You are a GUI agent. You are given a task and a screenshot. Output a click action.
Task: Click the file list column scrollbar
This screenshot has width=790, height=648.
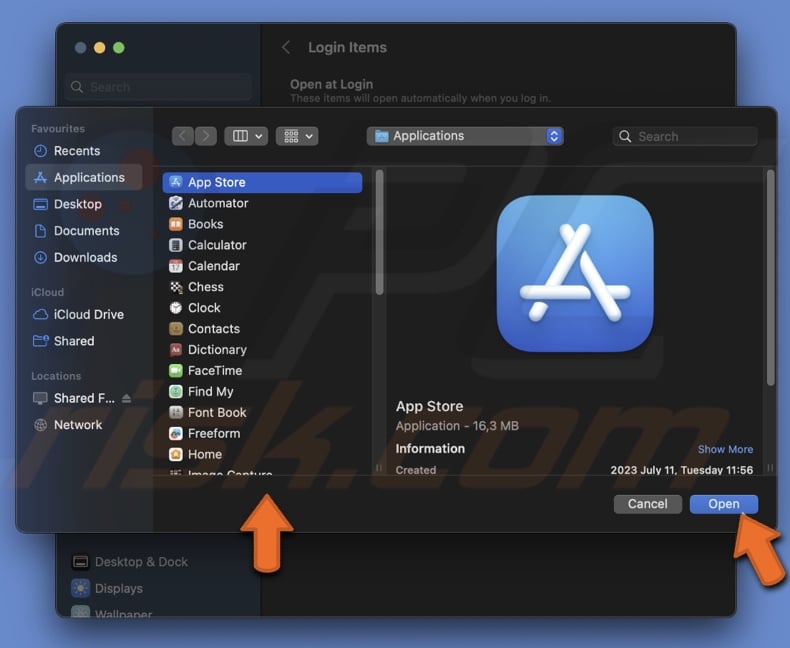tap(379, 232)
